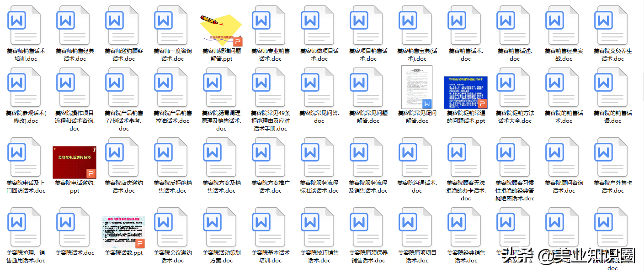Select the label 美容院肩项项目话术.doc

tap(417, 256)
